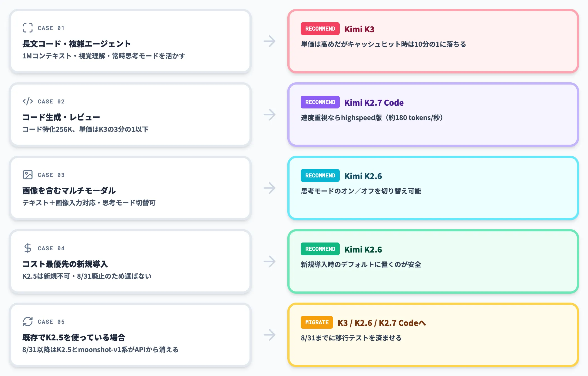Click the 8/31以降はK2.5とmoonshot-v1系 description line

(101, 350)
